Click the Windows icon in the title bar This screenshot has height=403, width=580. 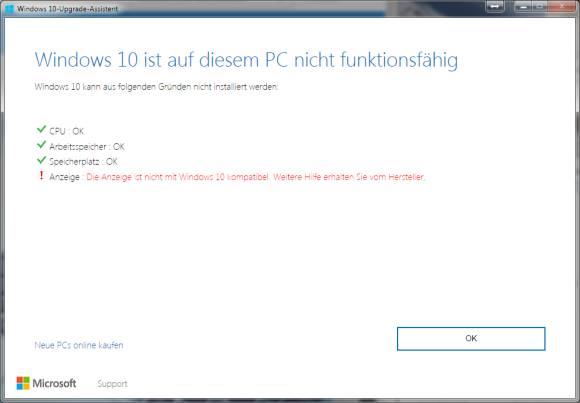click(x=9, y=8)
